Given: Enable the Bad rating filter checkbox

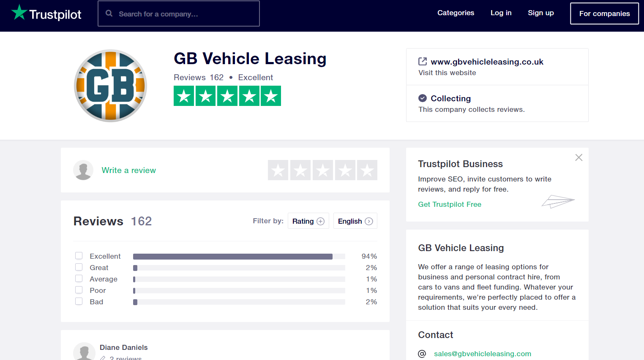Looking at the screenshot, I should pos(79,301).
